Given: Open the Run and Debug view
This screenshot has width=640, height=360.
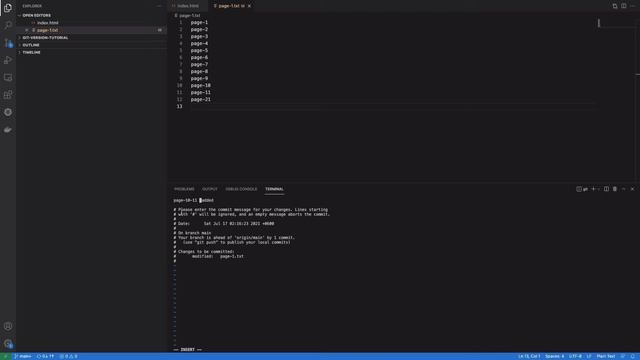Looking at the screenshot, I should tap(8, 60).
